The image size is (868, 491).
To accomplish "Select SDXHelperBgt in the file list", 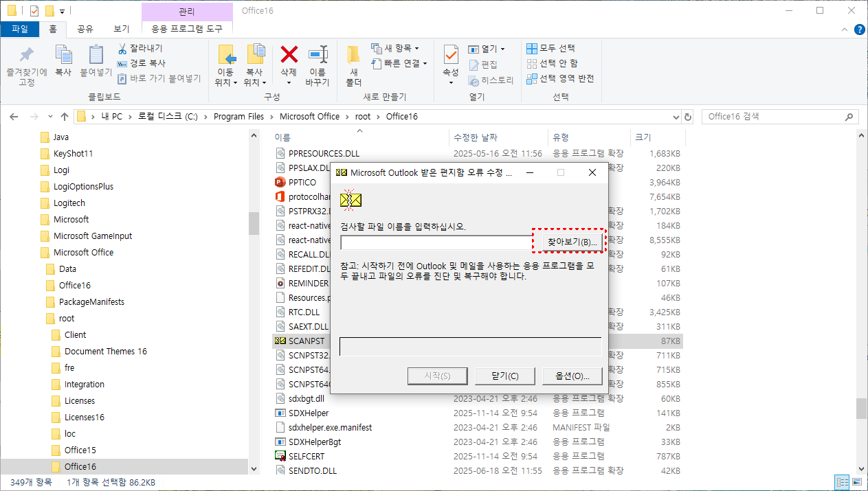I will 315,442.
